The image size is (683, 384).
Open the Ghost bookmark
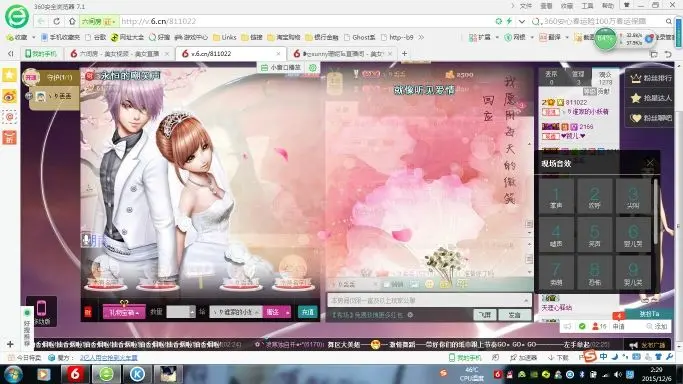360,37
